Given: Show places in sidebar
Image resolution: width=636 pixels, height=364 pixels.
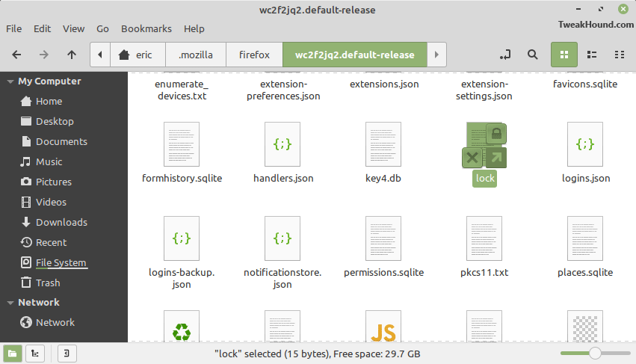Looking at the screenshot, I should pyautogui.click(x=13, y=354).
